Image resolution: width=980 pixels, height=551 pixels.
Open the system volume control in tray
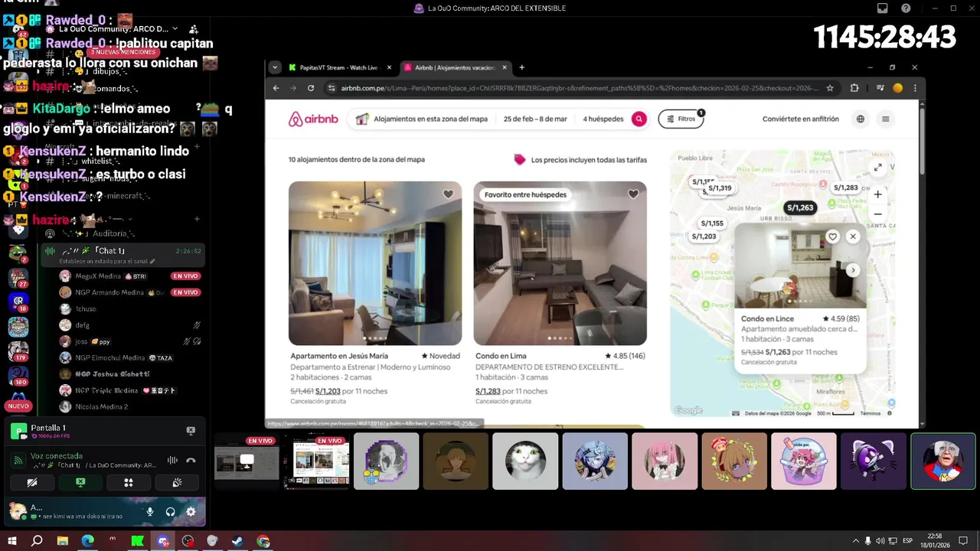pos(880,541)
